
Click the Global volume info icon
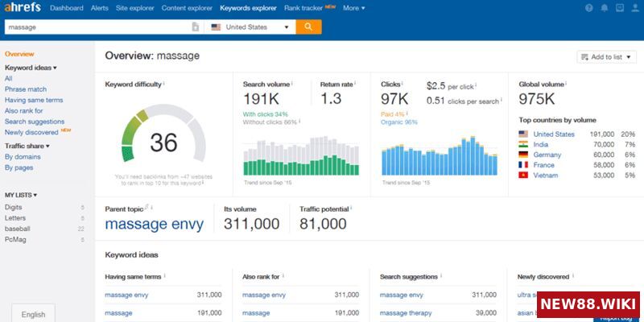[567, 84]
